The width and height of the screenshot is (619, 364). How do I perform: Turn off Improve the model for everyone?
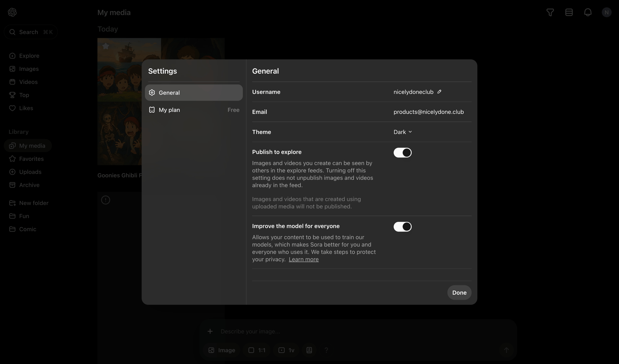(402, 227)
